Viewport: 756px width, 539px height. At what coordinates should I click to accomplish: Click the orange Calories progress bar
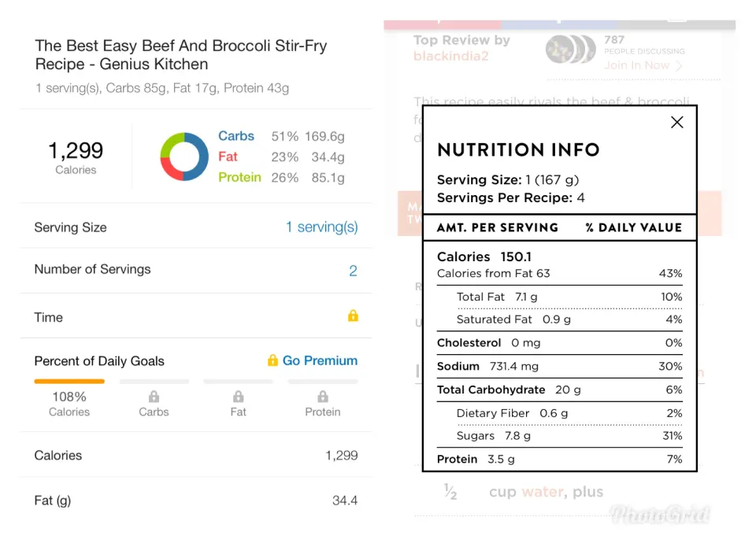point(69,382)
